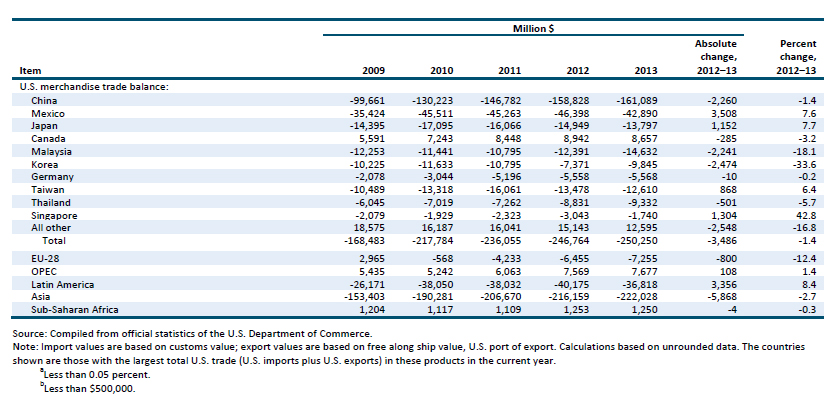Click the 'Sub-Saharan Africa' row label
The image size is (828, 412).
coord(74,310)
